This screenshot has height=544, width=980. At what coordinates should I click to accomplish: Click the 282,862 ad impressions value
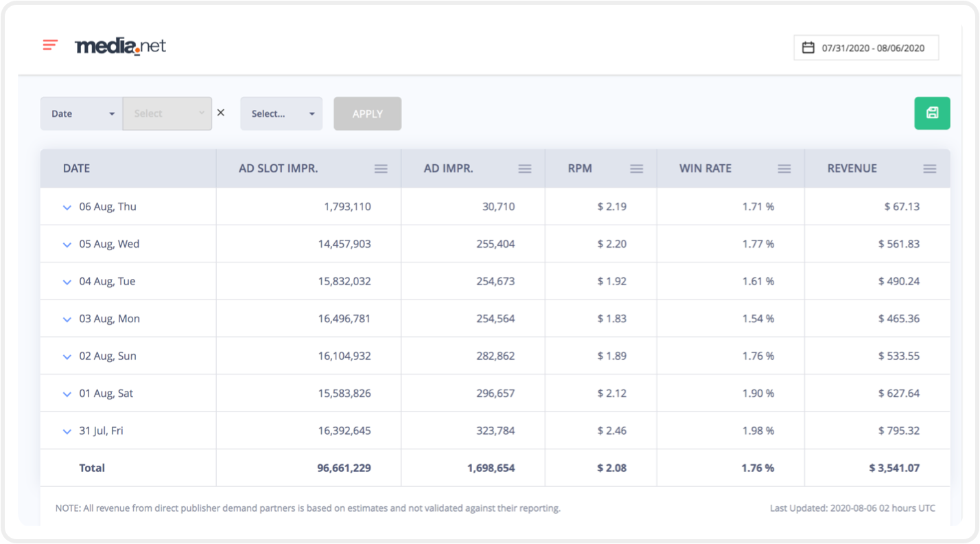coord(495,356)
